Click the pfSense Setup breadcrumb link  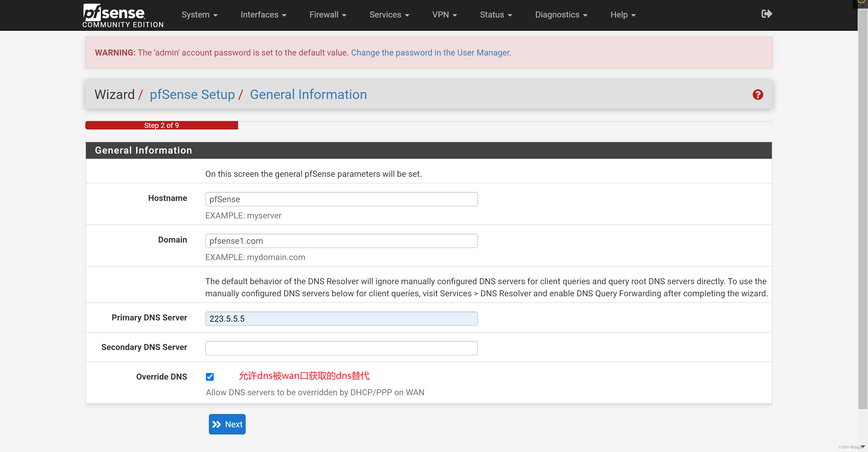(x=192, y=94)
